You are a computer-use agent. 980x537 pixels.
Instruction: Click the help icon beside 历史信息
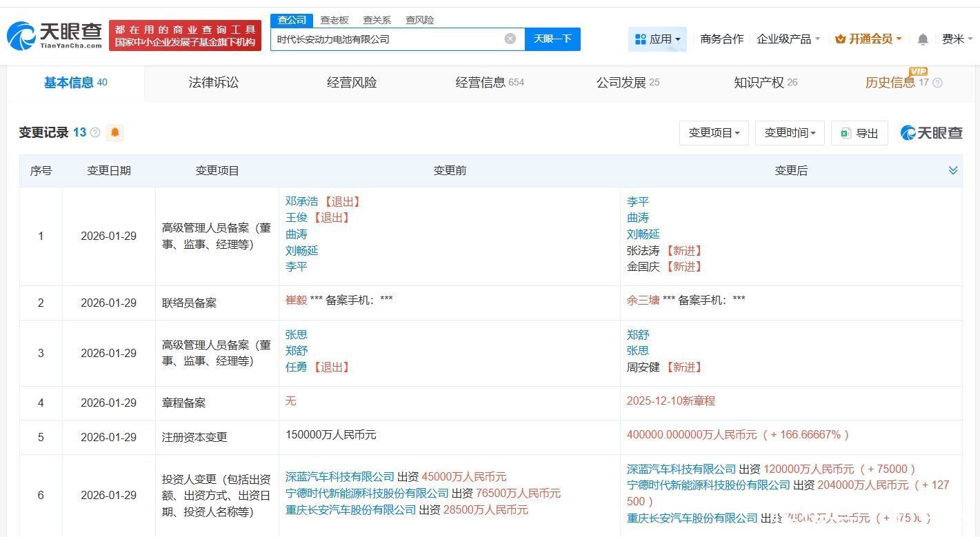(937, 83)
